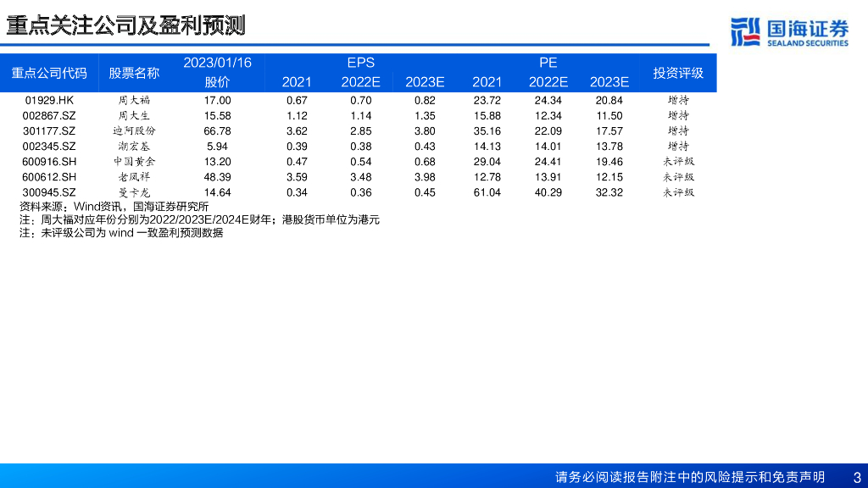Image resolution: width=868 pixels, height=488 pixels.
Task: Click the PE value 11.50
Action: click(609, 115)
